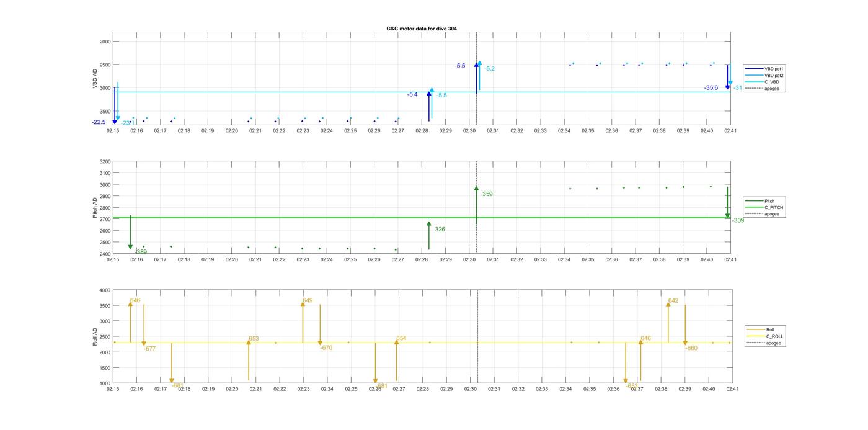Click the dark blue arrow labeled -35.6
The image size is (868, 430).
point(727,78)
